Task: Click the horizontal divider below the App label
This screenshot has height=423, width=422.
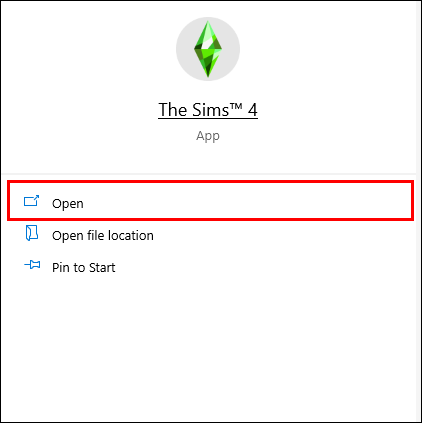Action: point(209,174)
